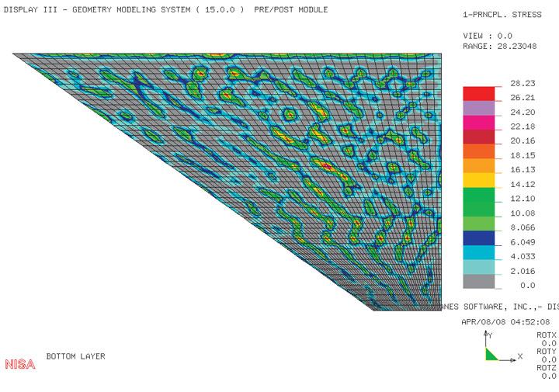The width and height of the screenshot is (559, 392).
Task: Click the NISA logo
Action: 20,364
